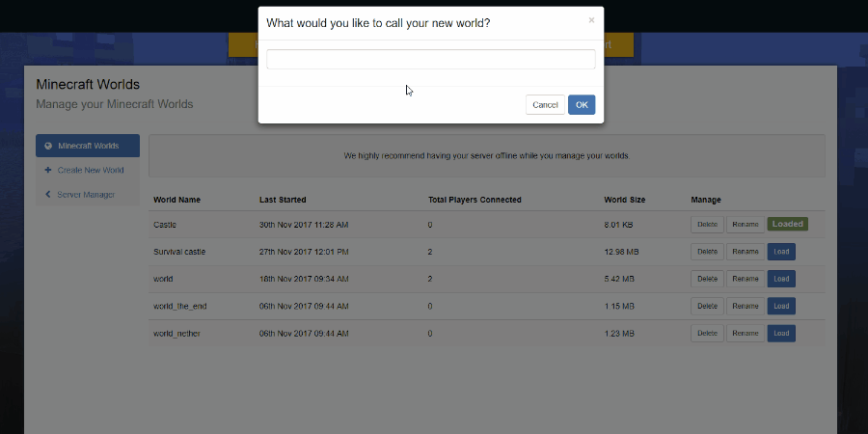Viewport: 868px width, 434px height.
Task: Rename the world_the_end world
Action: [746, 306]
